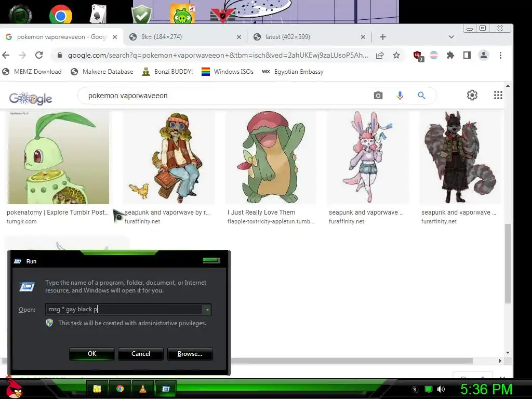The width and height of the screenshot is (532, 399).
Task: Switch to the latest (402×599) tab
Action: tap(310, 37)
